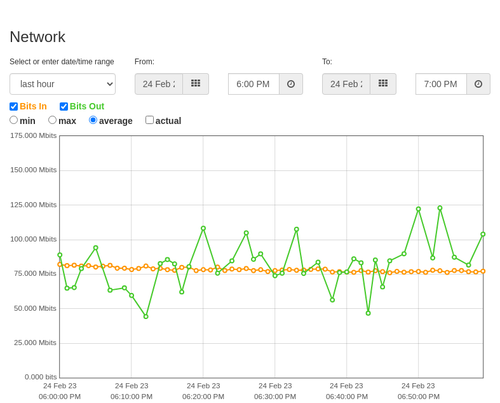500x403 pixels.
Task: Click the 175.000 Mbits axis label
Action: [33, 135]
